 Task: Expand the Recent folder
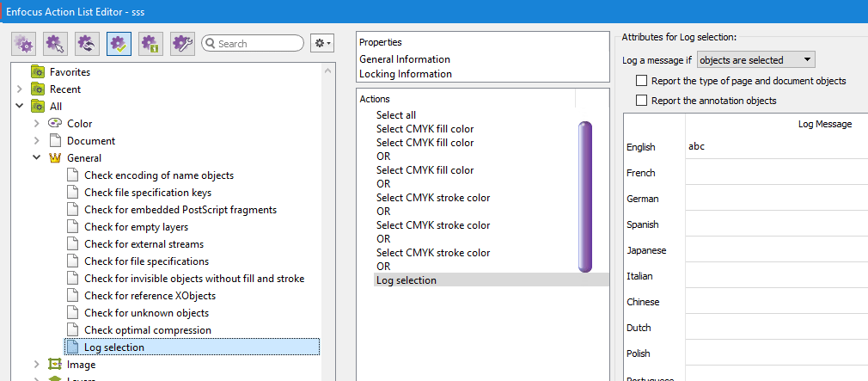[x=20, y=89]
